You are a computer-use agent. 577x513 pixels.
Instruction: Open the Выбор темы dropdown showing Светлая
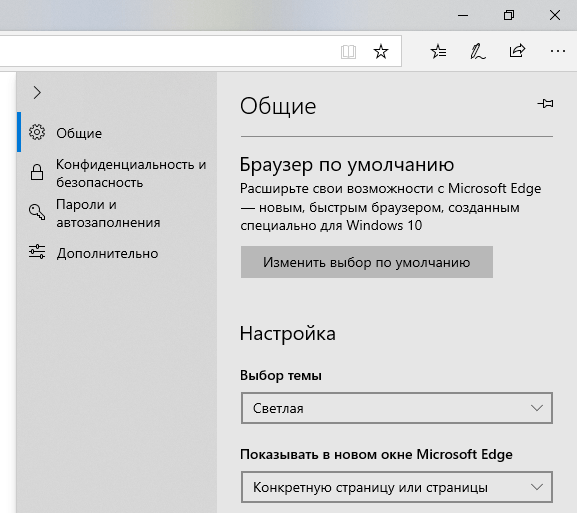397,408
